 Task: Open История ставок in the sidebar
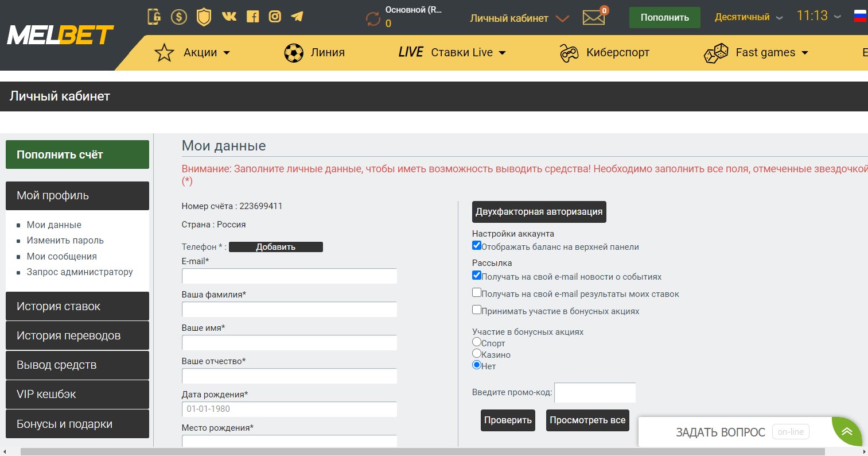point(77,306)
